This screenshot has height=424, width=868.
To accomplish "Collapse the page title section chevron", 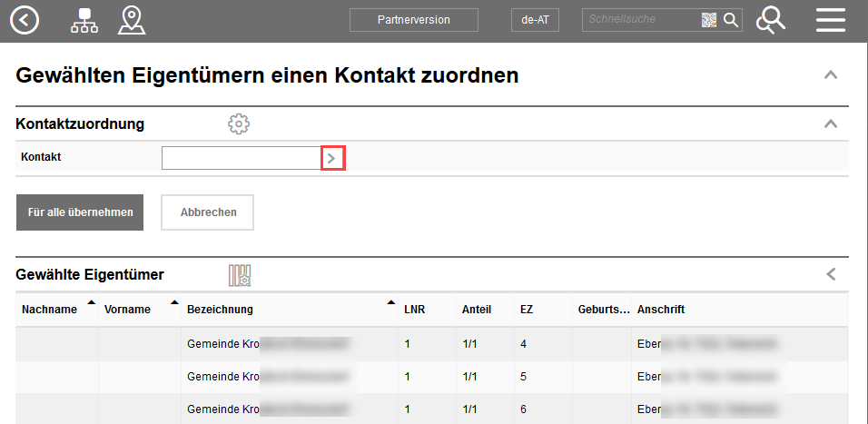I will [x=831, y=74].
